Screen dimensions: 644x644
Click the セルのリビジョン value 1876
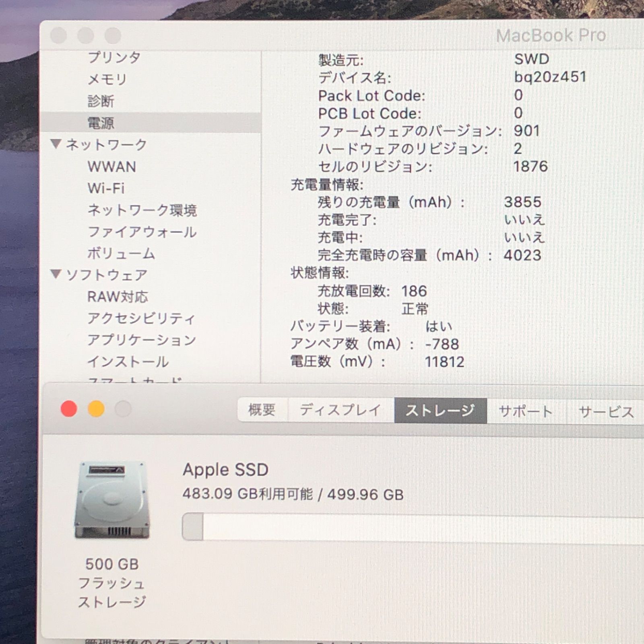pyautogui.click(x=530, y=166)
